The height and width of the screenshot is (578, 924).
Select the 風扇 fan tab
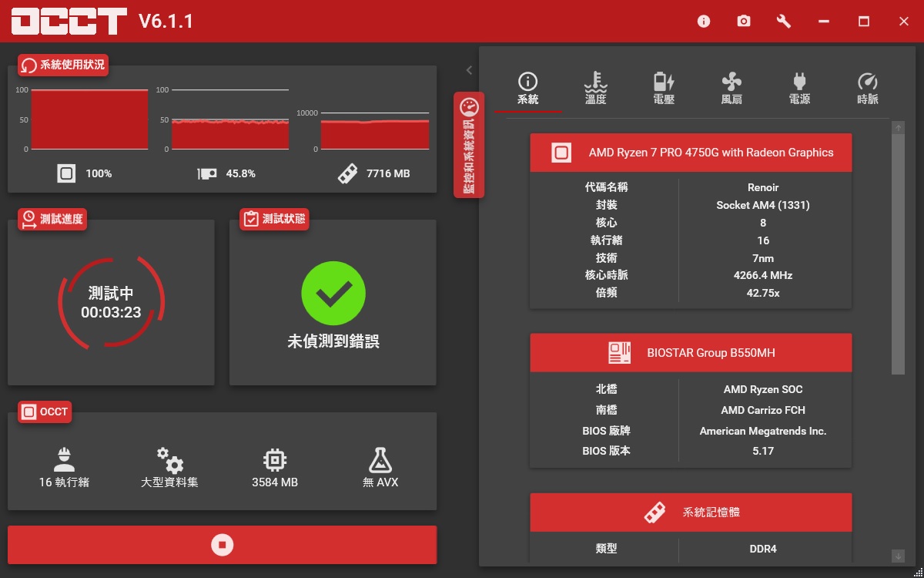point(731,89)
